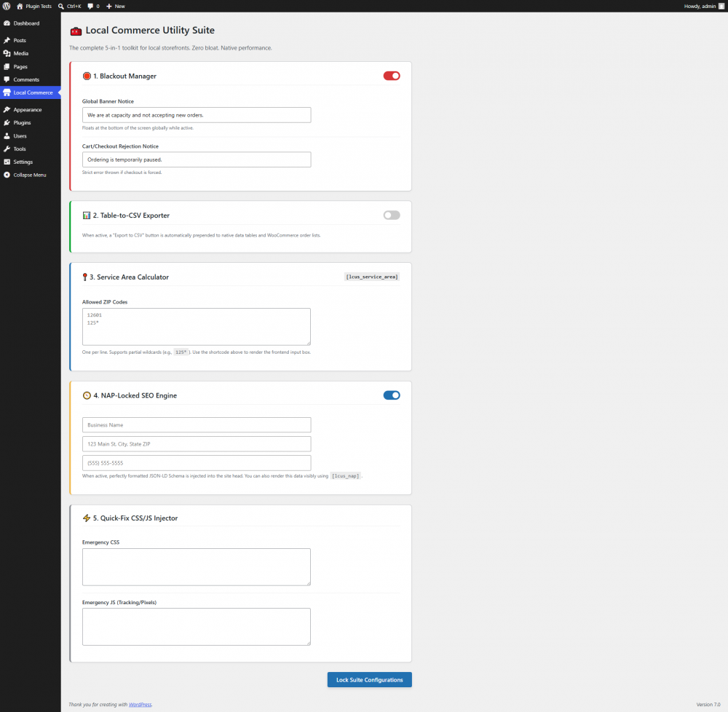This screenshot has height=712, width=728.
Task: Click the Emergency CSS textarea
Action: click(x=197, y=567)
